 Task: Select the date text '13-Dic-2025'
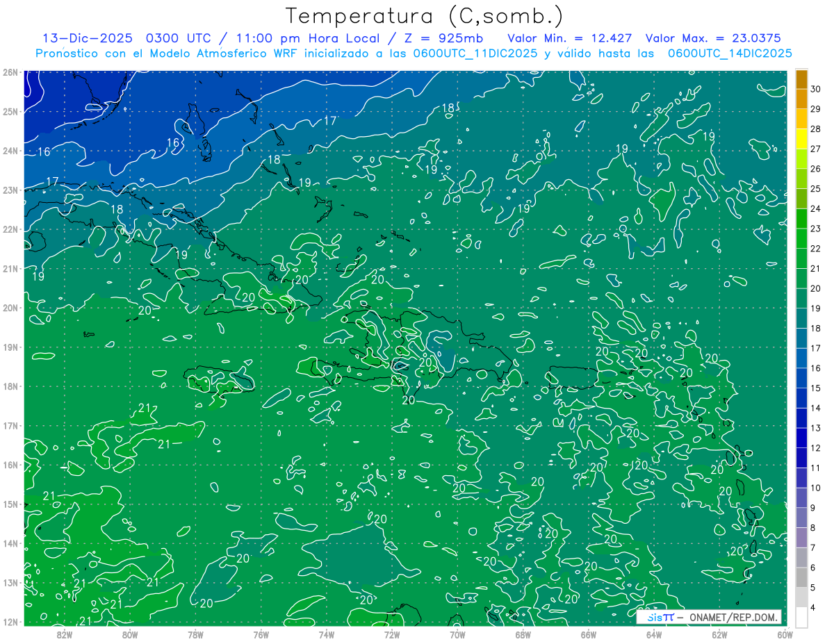click(89, 38)
